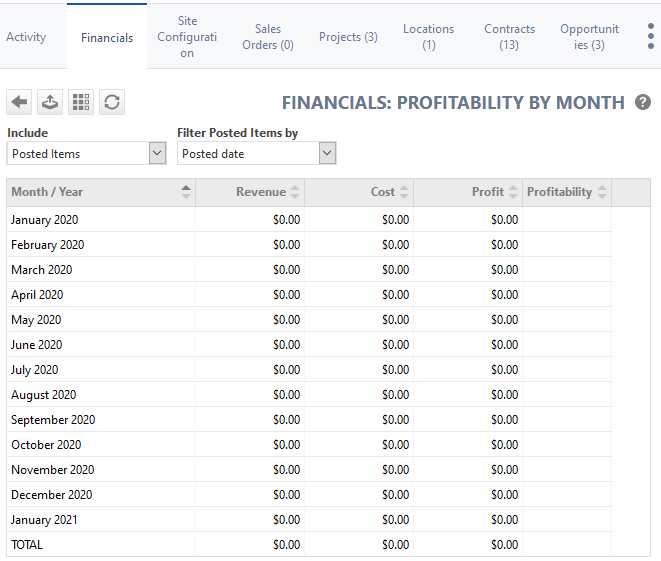The width and height of the screenshot is (661, 561).
Task: Go to the Site Configuration tab
Action: pyautogui.click(x=187, y=37)
